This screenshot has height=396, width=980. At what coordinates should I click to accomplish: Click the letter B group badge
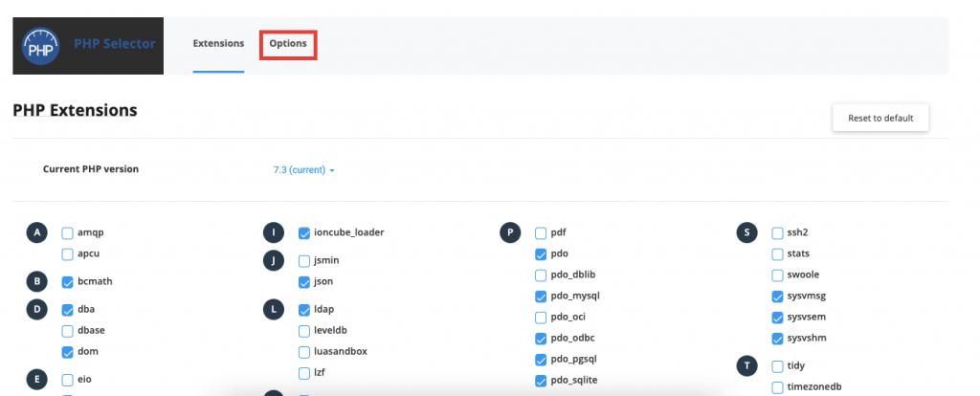37,282
